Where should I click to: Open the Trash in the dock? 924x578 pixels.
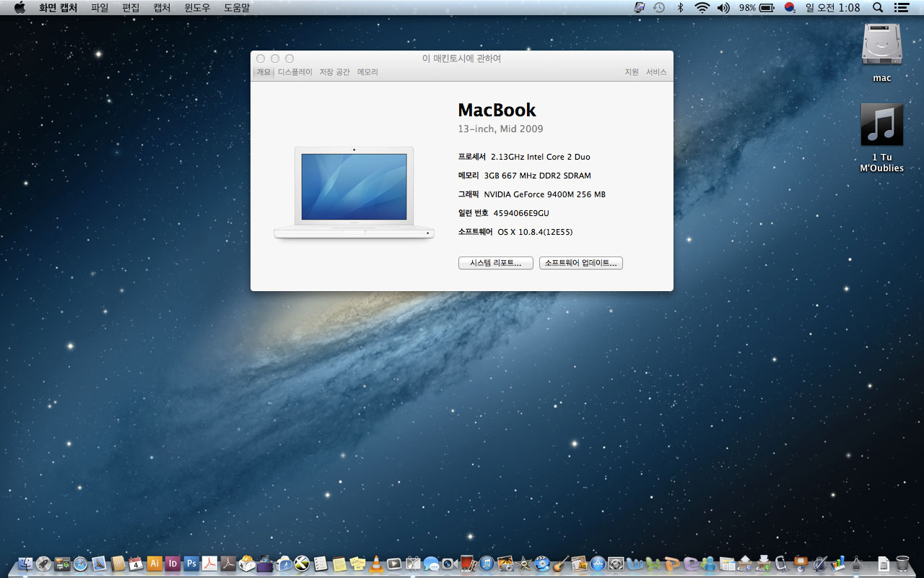pos(902,564)
